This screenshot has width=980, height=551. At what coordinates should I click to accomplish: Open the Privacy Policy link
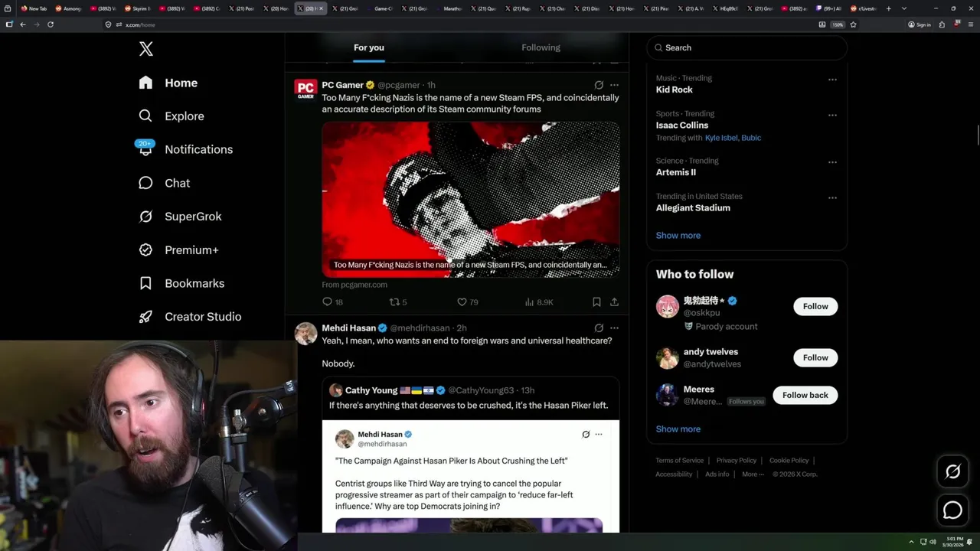click(737, 461)
